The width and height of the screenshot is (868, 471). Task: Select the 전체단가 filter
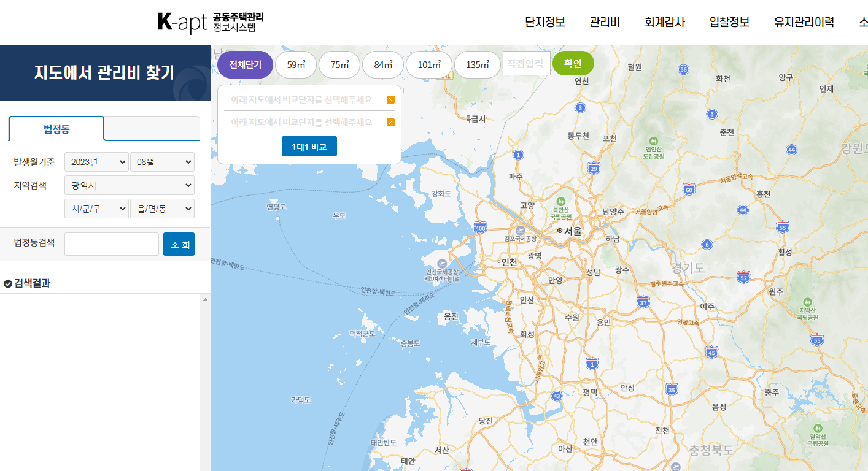click(x=245, y=64)
